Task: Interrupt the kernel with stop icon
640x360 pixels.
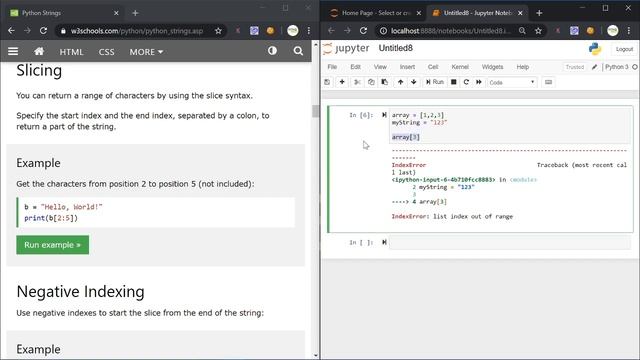Action: pos(453,82)
